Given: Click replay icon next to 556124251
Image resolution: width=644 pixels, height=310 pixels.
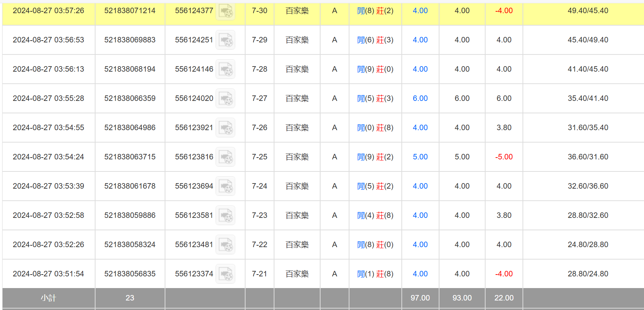Looking at the screenshot, I should [225, 40].
